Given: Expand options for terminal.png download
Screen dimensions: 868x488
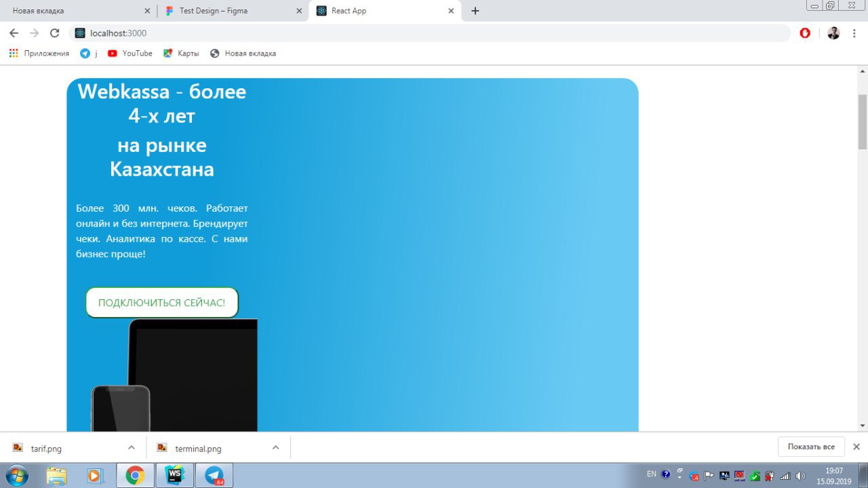Looking at the screenshot, I should click(x=276, y=447).
